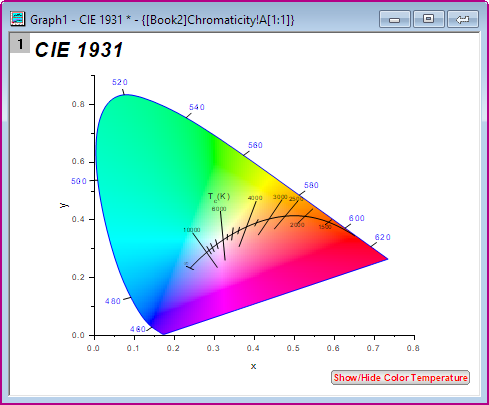
Task: Click the Graph1 window icon in title bar
Action: click(18, 19)
